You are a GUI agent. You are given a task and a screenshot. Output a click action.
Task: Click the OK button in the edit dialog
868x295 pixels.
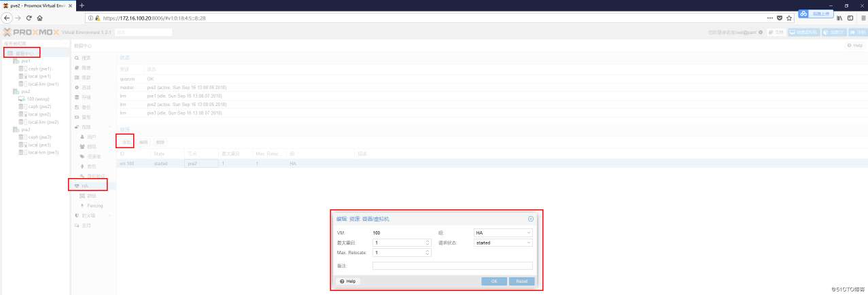tap(494, 281)
